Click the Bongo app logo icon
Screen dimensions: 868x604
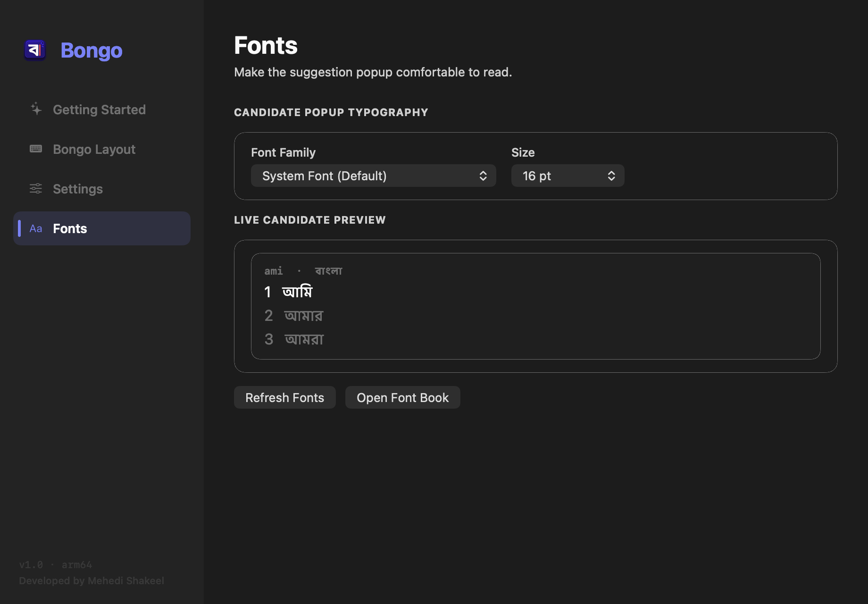(35, 50)
